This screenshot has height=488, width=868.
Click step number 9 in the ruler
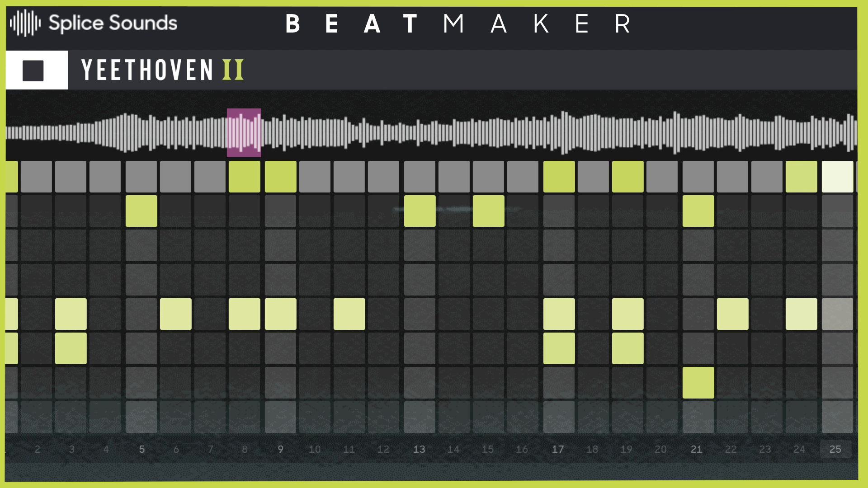click(x=281, y=449)
